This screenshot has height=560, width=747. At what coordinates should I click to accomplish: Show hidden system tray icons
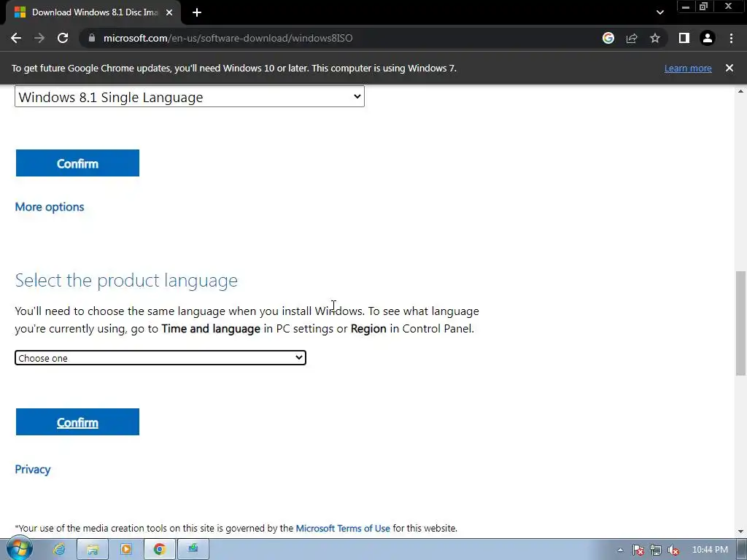coord(620,550)
